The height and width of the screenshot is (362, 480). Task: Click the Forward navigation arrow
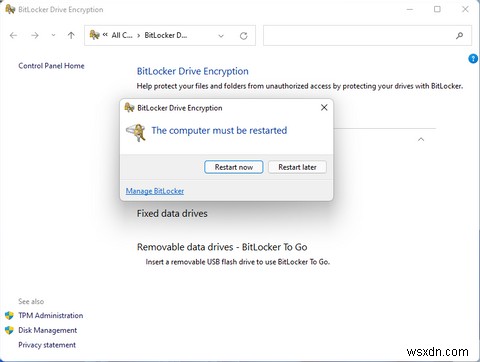point(35,35)
